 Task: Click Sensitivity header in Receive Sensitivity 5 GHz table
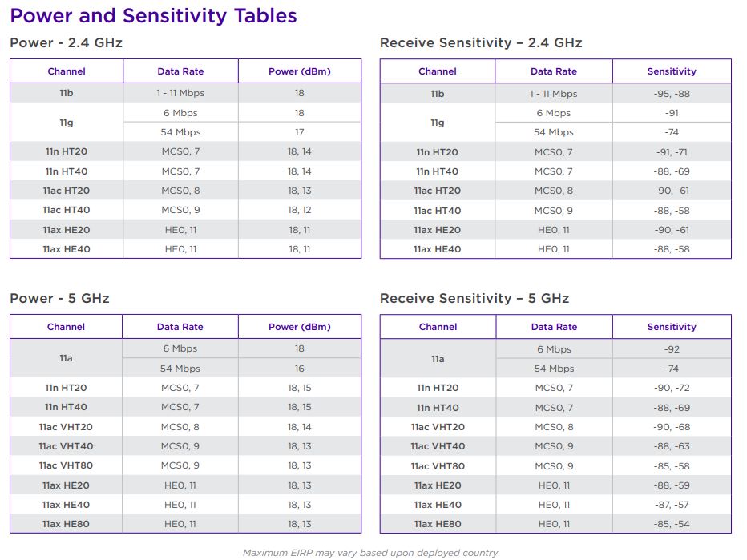coord(672,327)
